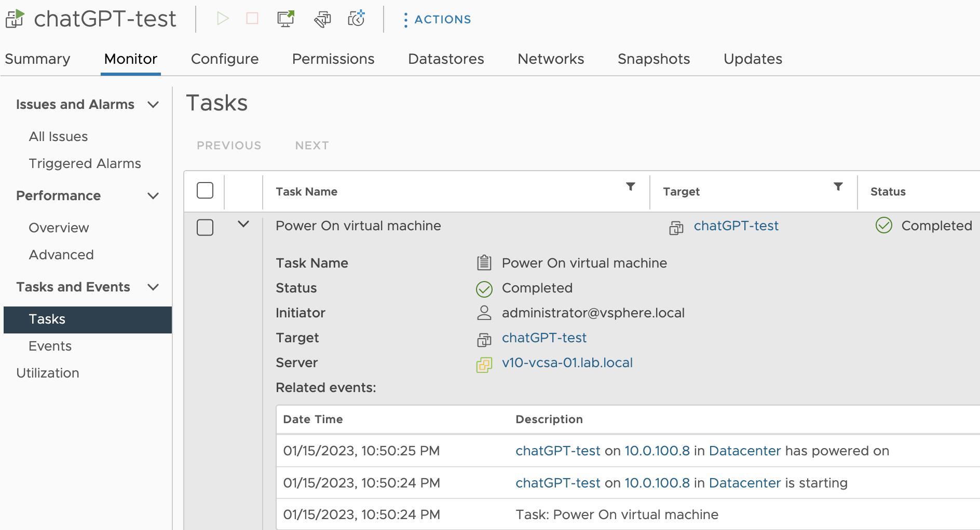Viewport: 980px width, 530px height.
Task: Select Events in the sidebar
Action: [50, 346]
